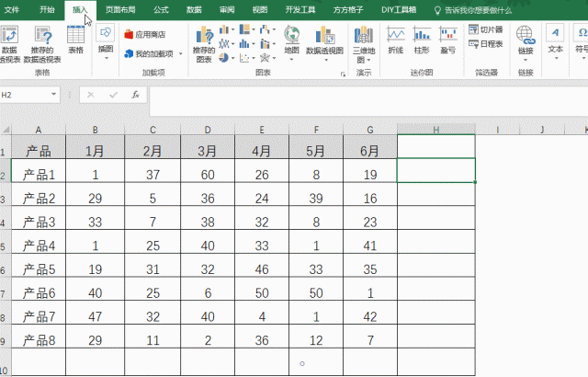The image size is (588, 377).
Task: Select column header B
Action: (95, 130)
